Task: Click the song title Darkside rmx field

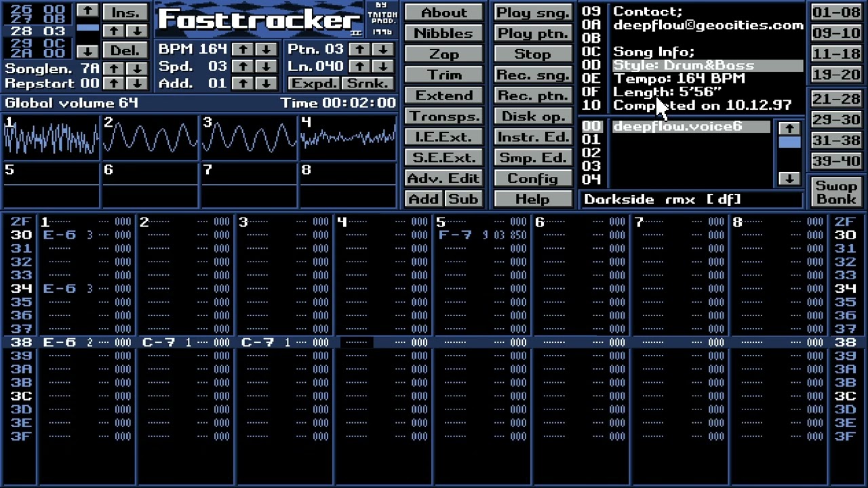Action: coord(692,199)
